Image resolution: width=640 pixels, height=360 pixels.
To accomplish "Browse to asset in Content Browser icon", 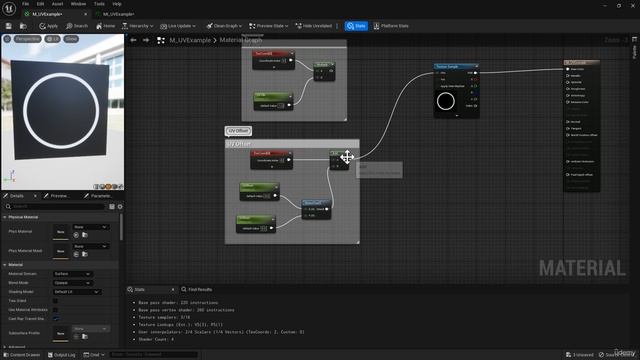I will point(23,26).
